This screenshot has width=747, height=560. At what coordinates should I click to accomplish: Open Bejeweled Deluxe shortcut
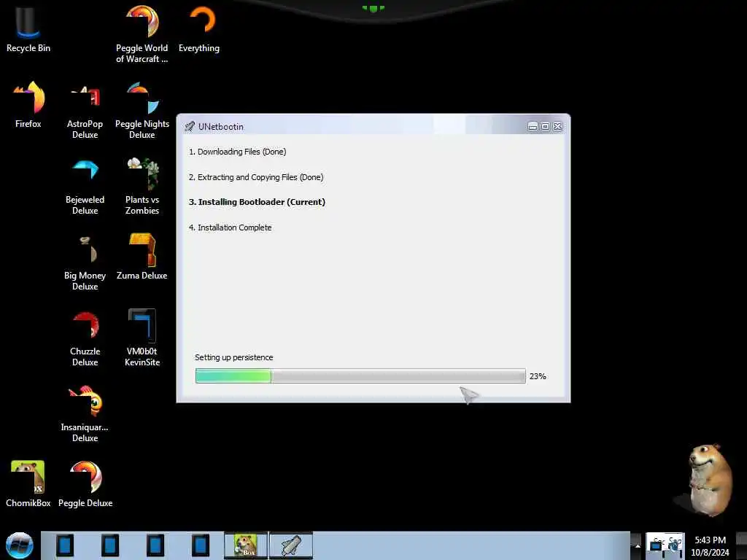pyautogui.click(x=85, y=186)
